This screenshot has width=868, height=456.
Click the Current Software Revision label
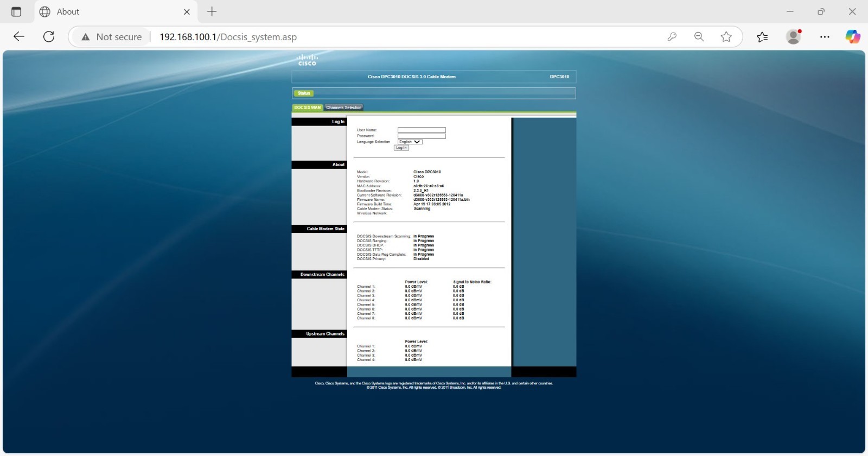tap(379, 195)
